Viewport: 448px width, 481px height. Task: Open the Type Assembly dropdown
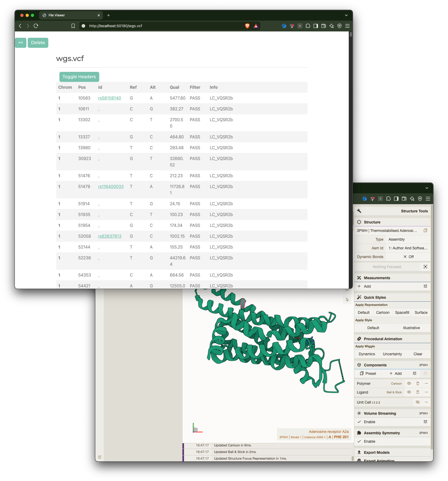point(408,239)
